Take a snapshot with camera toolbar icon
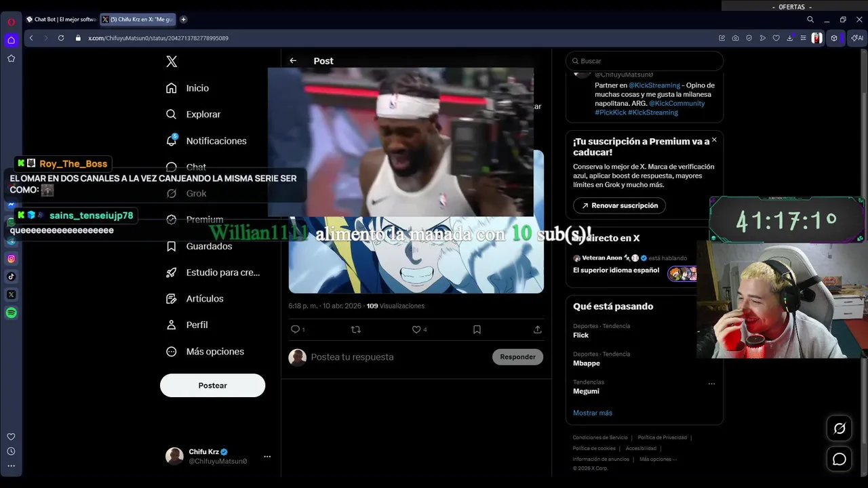This screenshot has width=868, height=488. (736, 38)
